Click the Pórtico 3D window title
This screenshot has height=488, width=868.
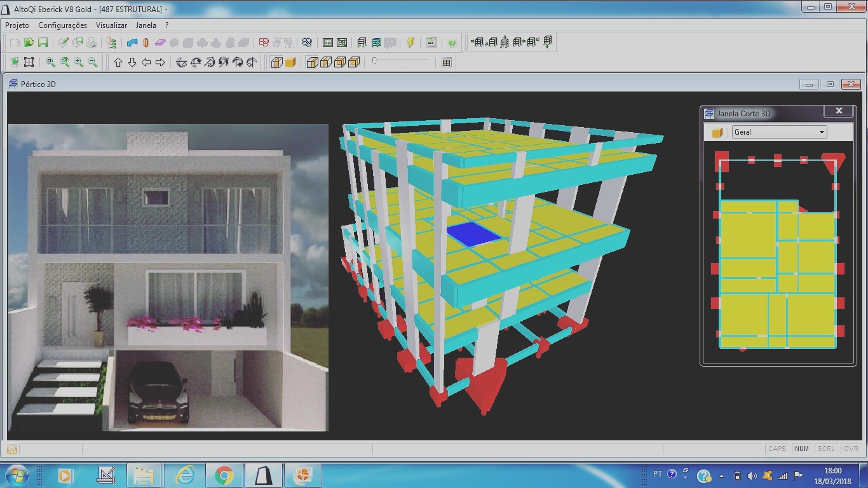(x=38, y=84)
